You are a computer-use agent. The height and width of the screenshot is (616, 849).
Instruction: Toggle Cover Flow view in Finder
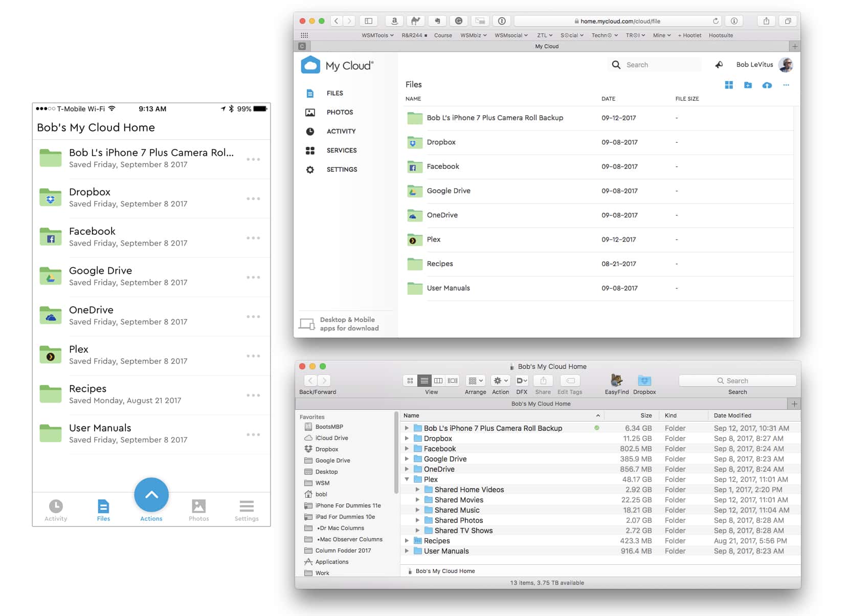pos(452,381)
